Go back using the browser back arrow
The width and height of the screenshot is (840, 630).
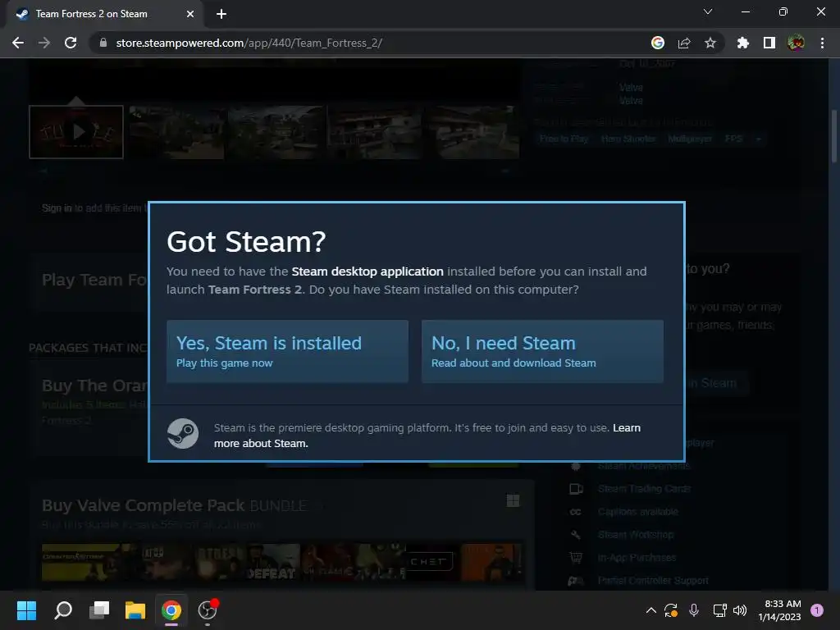18,43
